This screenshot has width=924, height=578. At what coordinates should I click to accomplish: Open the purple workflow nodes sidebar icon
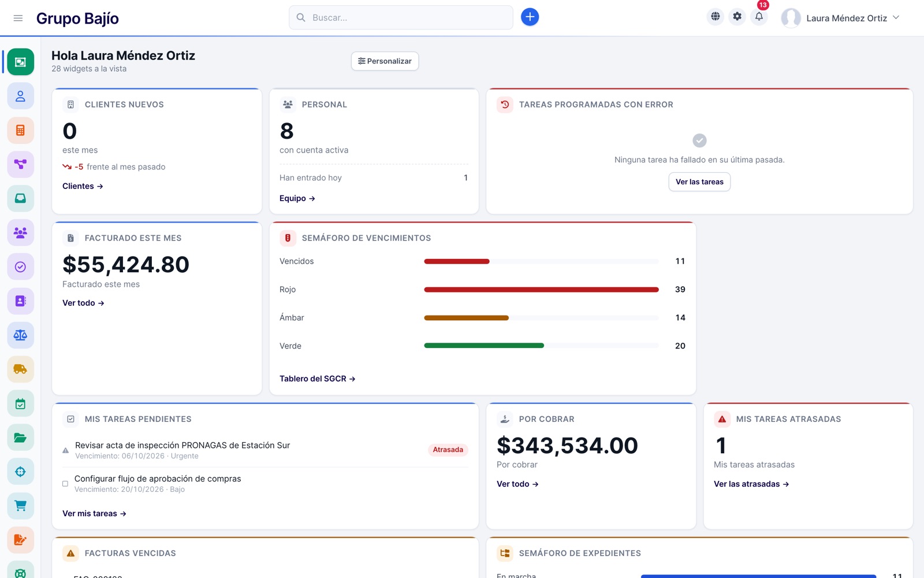[x=20, y=164]
